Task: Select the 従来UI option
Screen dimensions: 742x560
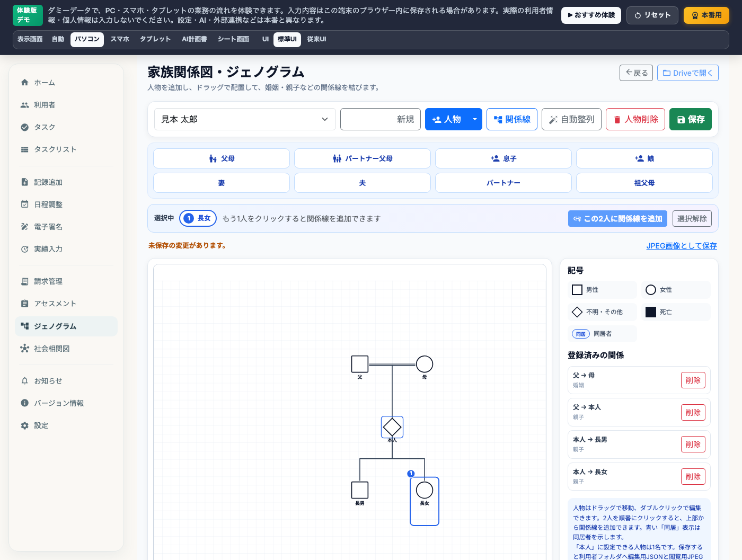Action: pyautogui.click(x=316, y=40)
